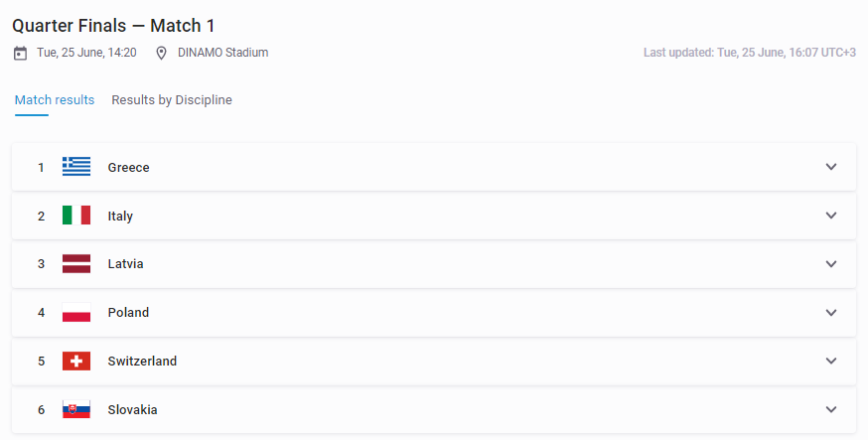Click the Quarter Finals — Match 1 heading
Screen dimensions: 868x440
click(113, 26)
